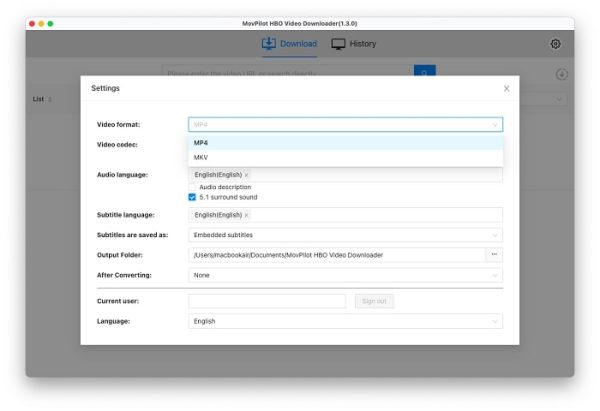Remove English(English) tag from Subtitle language
Image resolution: width=600 pixels, height=411 pixels.
[246, 215]
